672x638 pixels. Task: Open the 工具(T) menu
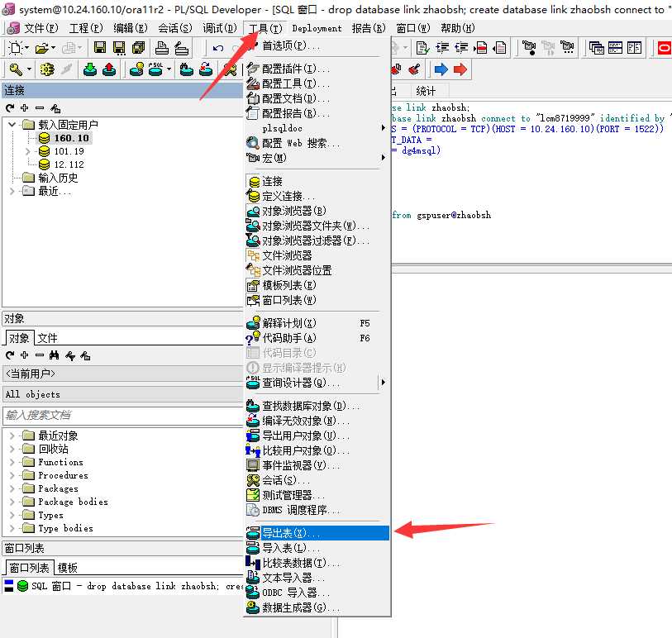[x=265, y=28]
